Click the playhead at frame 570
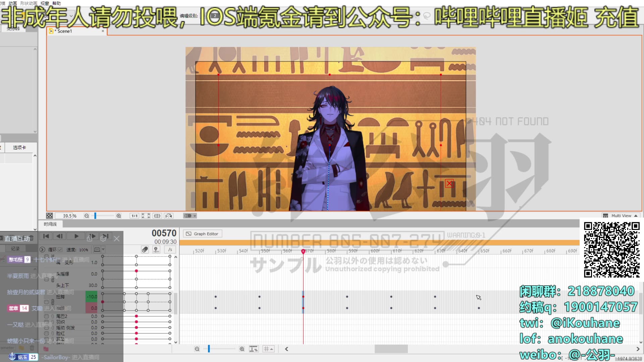This screenshot has width=644, height=362. [x=303, y=251]
